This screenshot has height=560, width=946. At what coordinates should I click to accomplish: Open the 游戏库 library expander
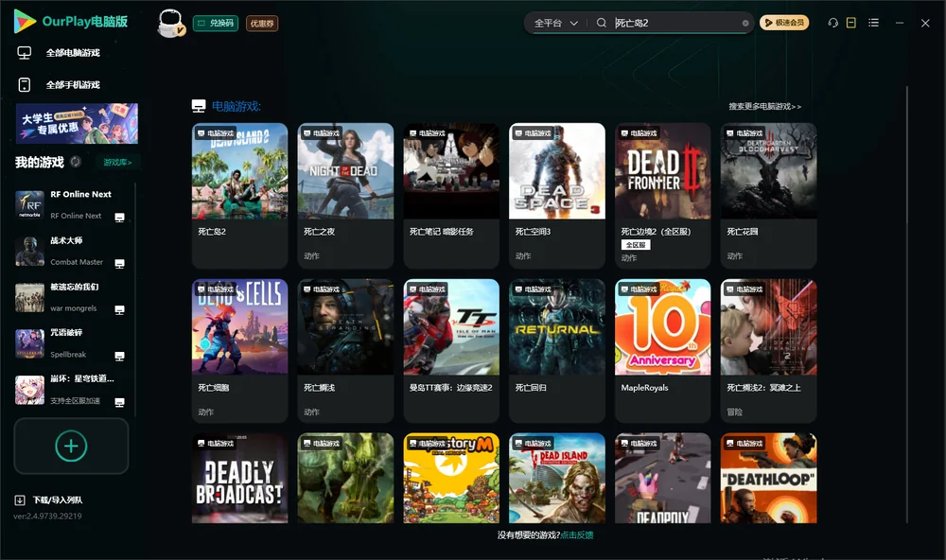coord(117,163)
